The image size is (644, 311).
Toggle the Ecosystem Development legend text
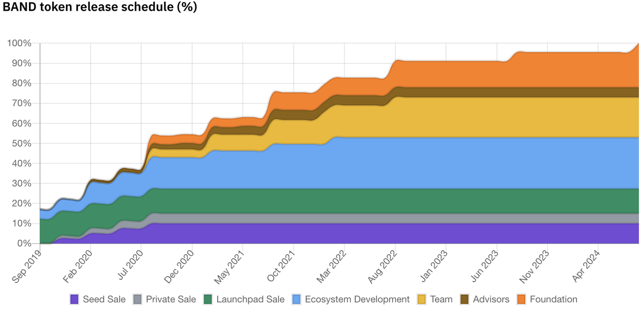[357, 299]
